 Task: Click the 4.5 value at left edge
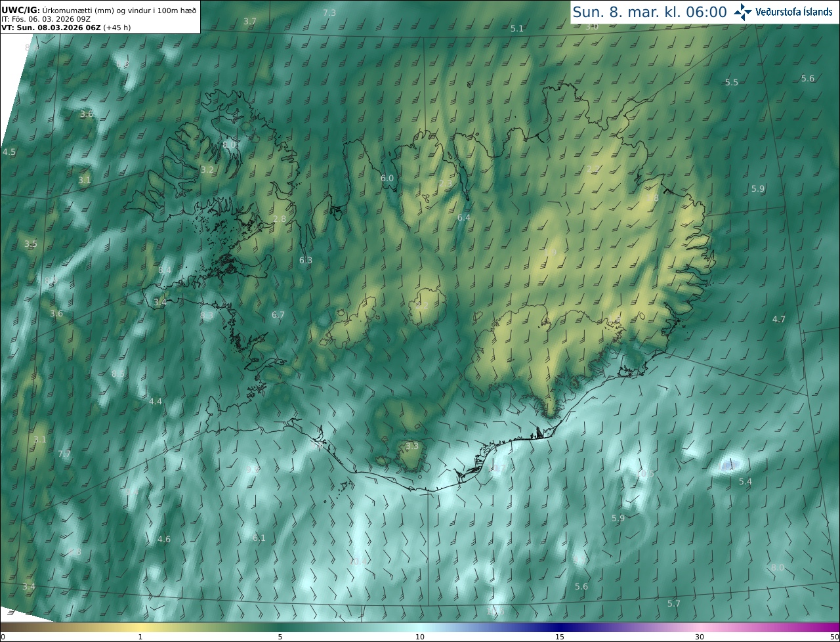(9, 152)
